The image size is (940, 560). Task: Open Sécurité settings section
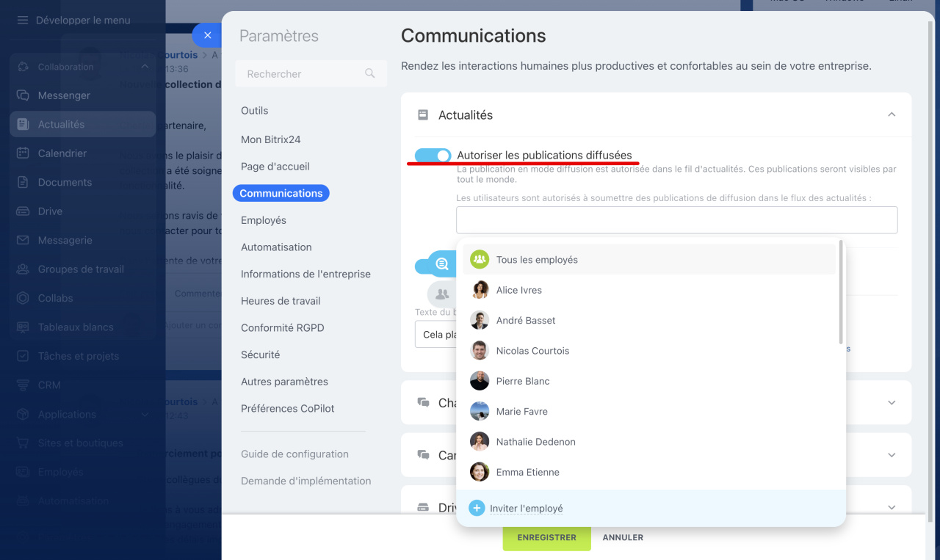(x=261, y=354)
